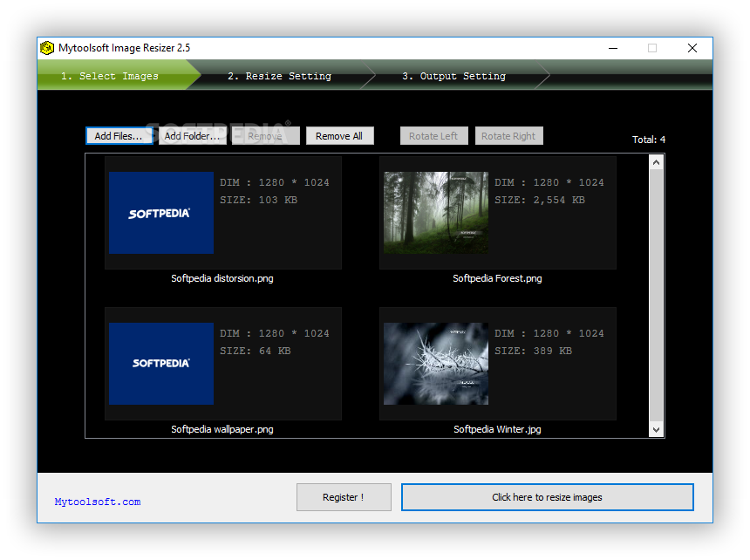Open the Mytoolsoft.com website link
The width and height of the screenshot is (750, 560).
pos(98,502)
